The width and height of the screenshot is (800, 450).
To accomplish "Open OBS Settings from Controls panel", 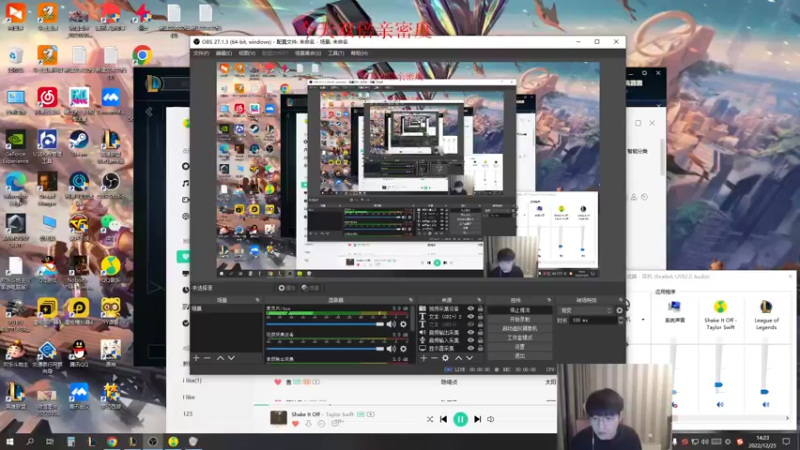I will click(519, 346).
